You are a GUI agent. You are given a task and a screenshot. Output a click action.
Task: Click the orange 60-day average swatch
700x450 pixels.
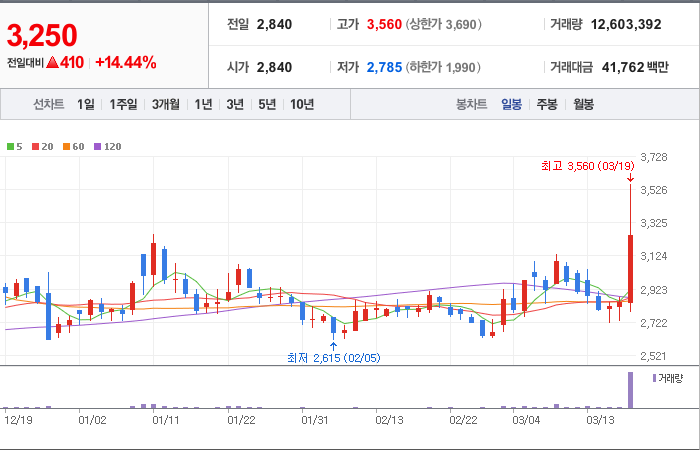[x=66, y=146]
